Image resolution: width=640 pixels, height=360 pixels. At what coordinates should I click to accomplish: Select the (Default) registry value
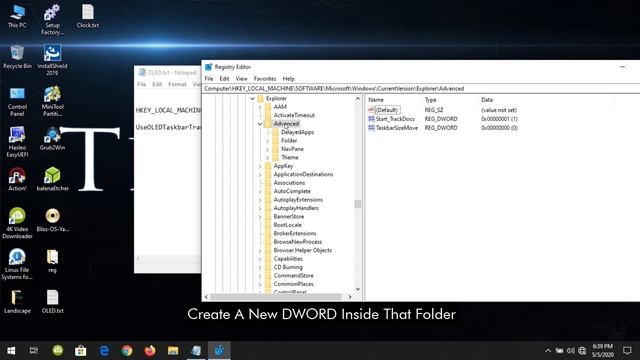387,110
